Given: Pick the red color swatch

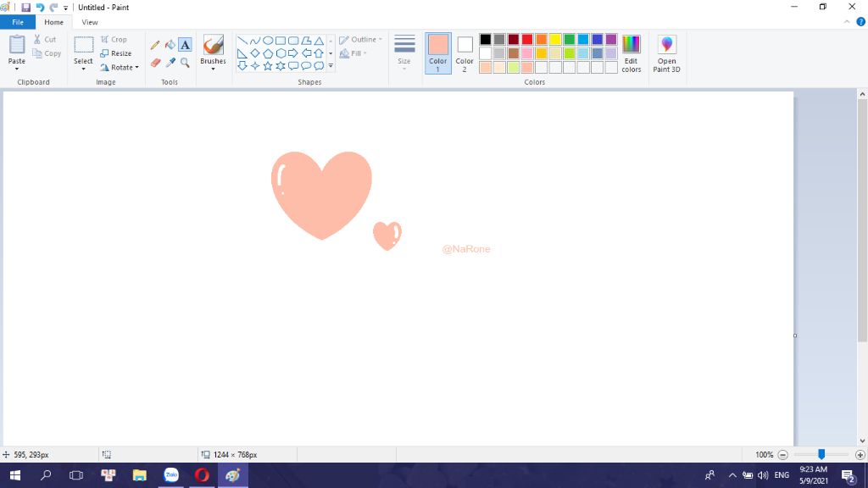Looking at the screenshot, I should pyautogui.click(x=527, y=39).
